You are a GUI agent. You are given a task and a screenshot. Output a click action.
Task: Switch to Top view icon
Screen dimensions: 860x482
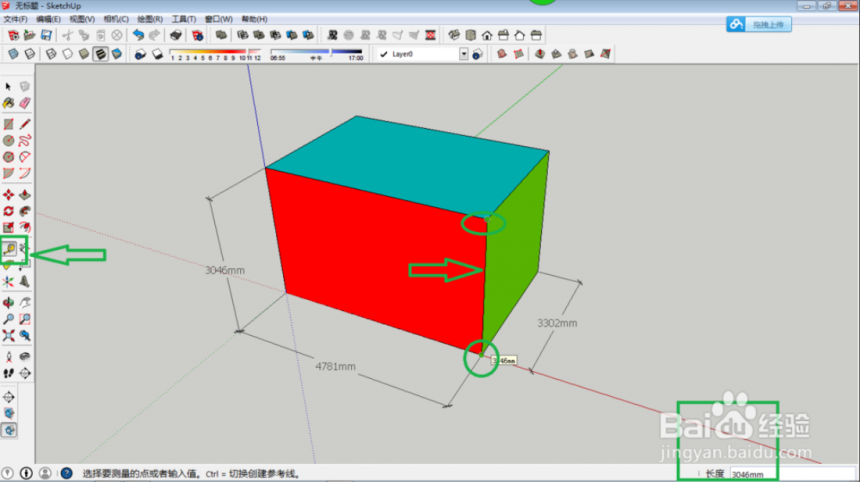click(x=471, y=36)
